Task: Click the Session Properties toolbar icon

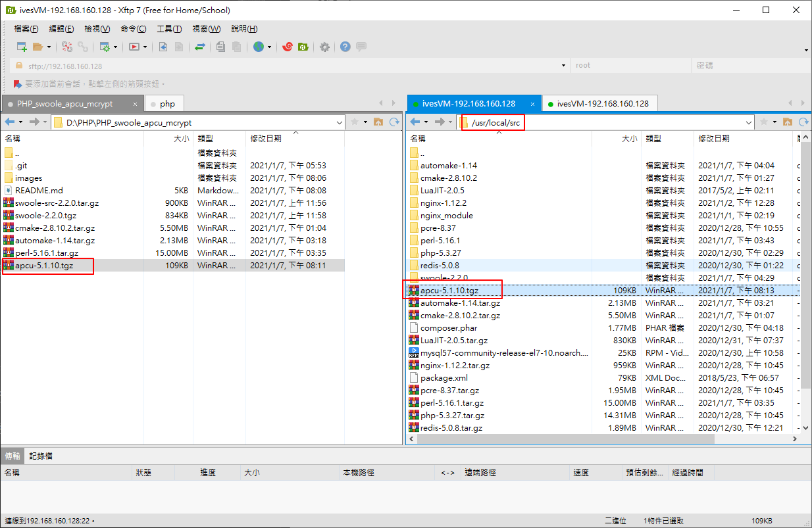Action: click(x=104, y=47)
